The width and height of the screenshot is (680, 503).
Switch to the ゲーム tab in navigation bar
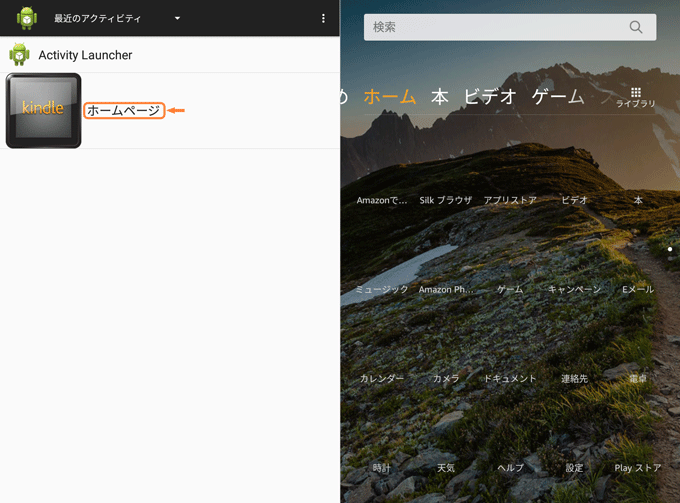558,96
